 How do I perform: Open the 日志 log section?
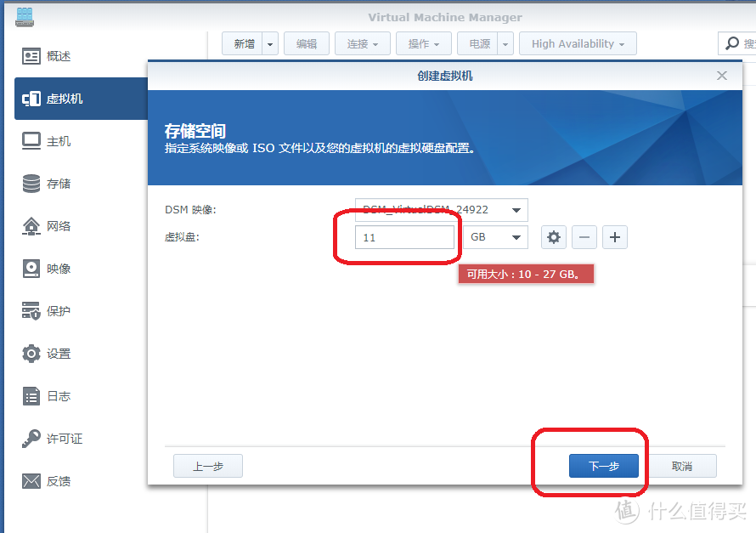[46, 396]
